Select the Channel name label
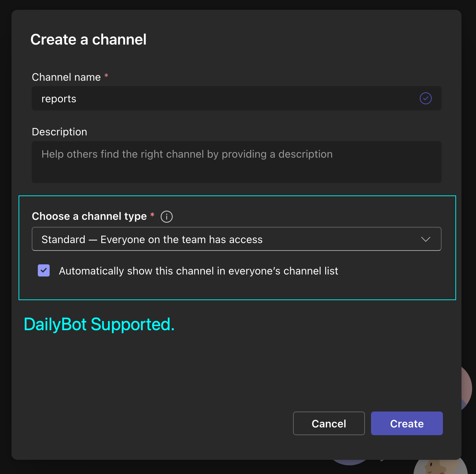Image resolution: width=476 pixels, height=474 pixels. [66, 77]
